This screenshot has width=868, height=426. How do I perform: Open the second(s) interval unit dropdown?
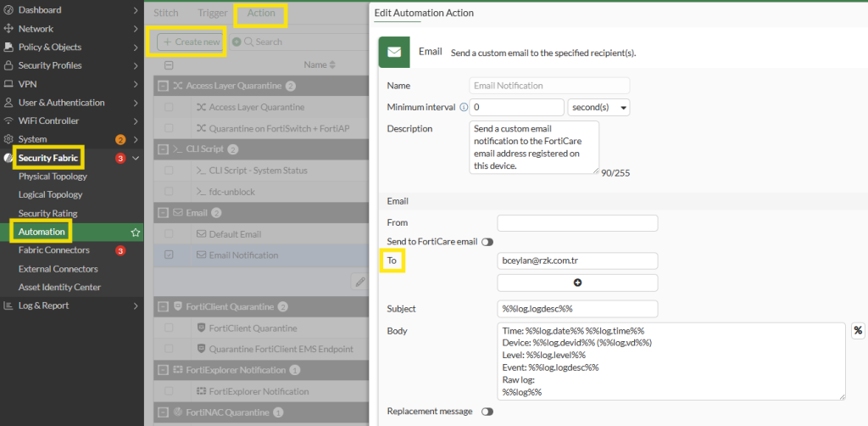[598, 107]
